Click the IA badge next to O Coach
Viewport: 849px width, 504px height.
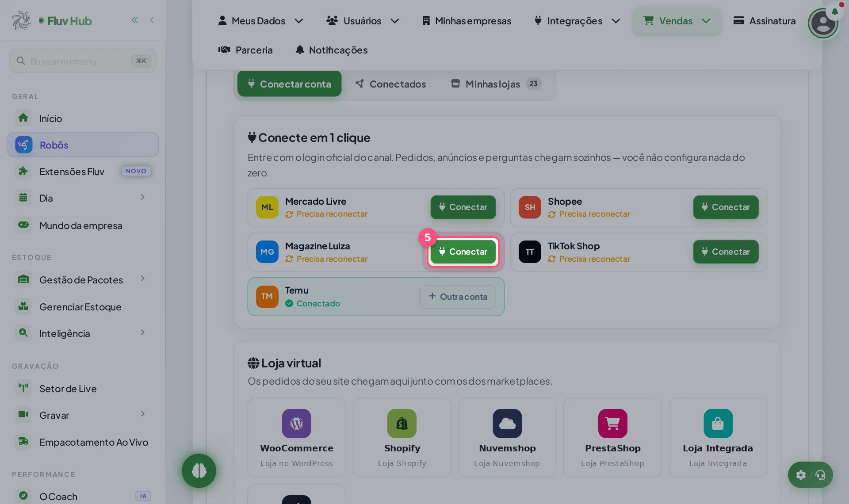click(143, 496)
